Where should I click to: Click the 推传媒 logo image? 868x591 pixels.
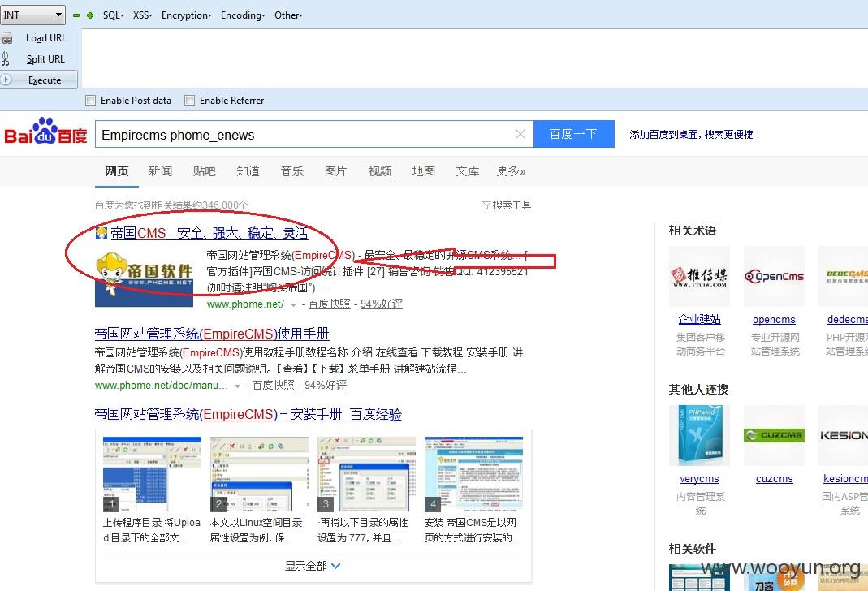699,276
